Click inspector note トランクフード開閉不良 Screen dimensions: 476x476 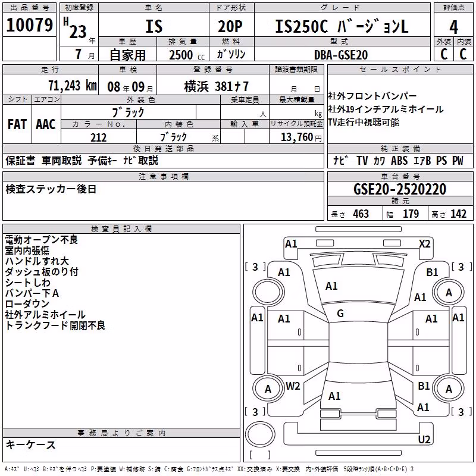click(55, 325)
